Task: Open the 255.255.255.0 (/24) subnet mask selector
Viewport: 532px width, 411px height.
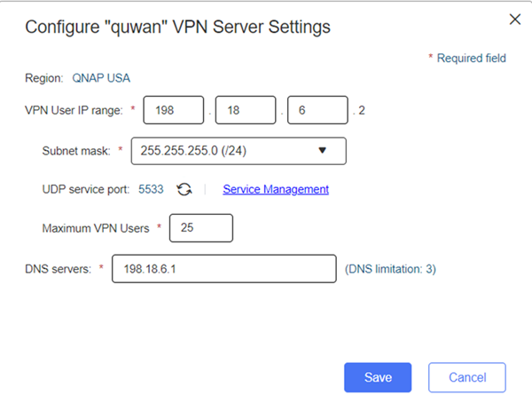Action: (x=239, y=151)
